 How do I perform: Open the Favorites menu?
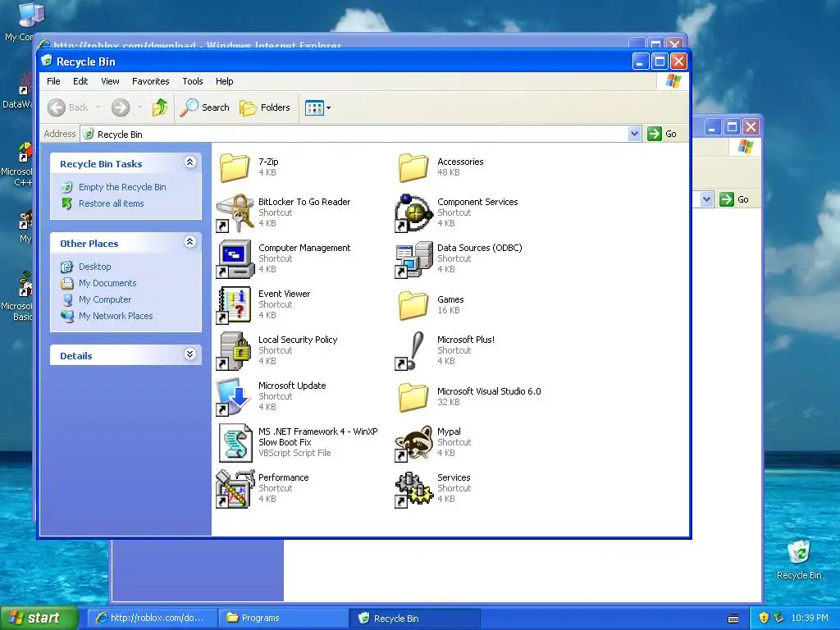pyautogui.click(x=151, y=81)
